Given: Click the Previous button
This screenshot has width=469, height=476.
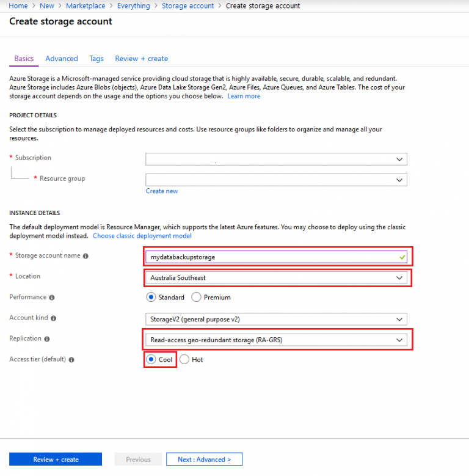Looking at the screenshot, I should click(138, 460).
